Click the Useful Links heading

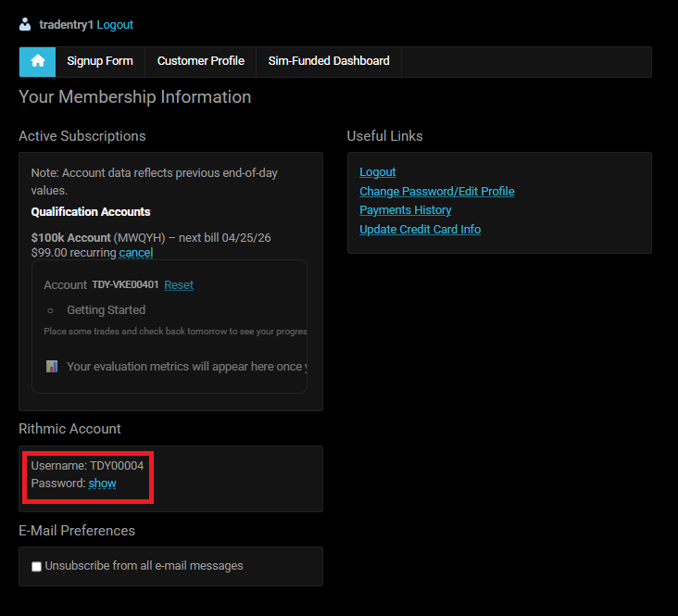[x=384, y=136]
